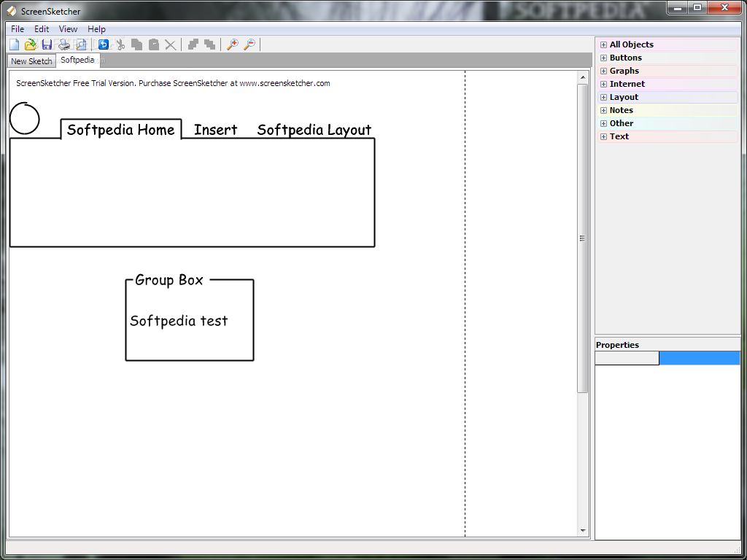Maximize the ScreenSketcher window

(697, 7)
